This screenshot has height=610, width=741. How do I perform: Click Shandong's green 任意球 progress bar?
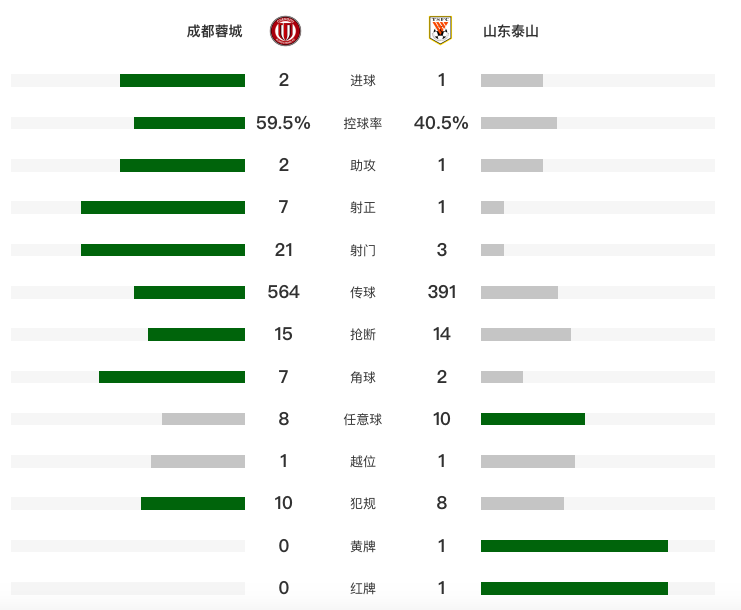coord(533,419)
